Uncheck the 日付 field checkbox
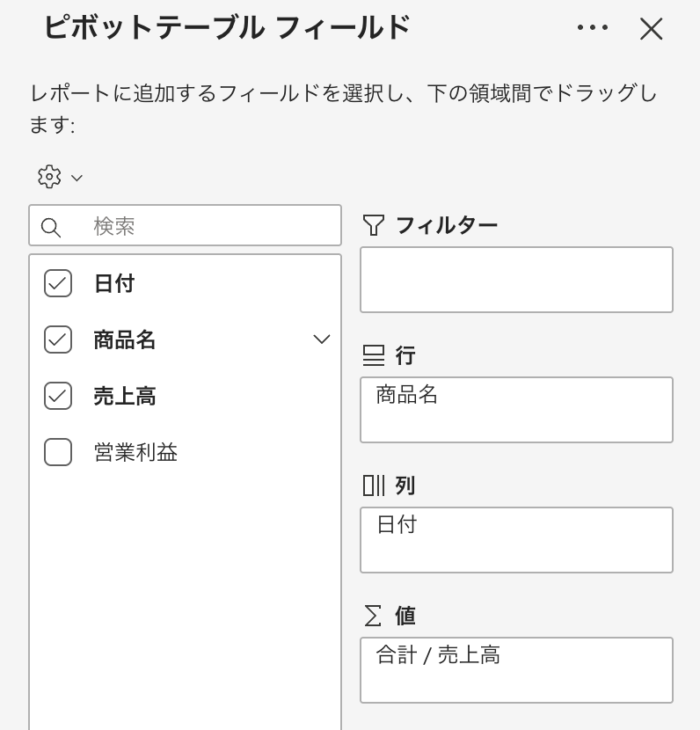 (x=58, y=283)
